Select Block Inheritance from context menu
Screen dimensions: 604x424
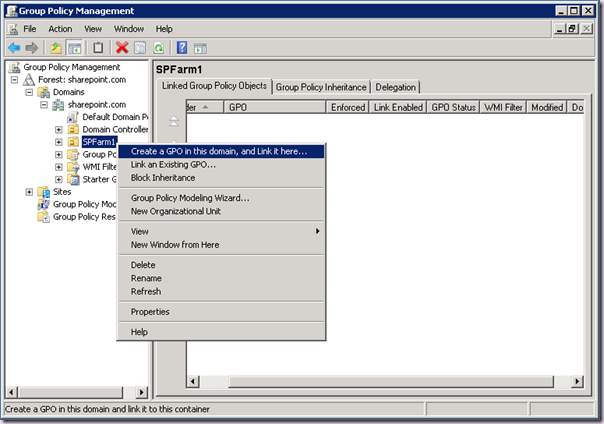221,178
